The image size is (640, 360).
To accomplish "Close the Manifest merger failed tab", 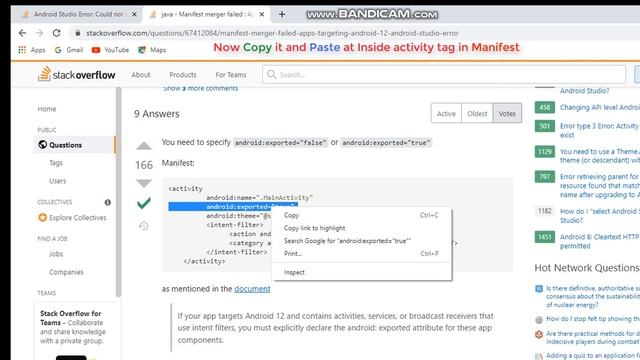I will pos(262,14).
